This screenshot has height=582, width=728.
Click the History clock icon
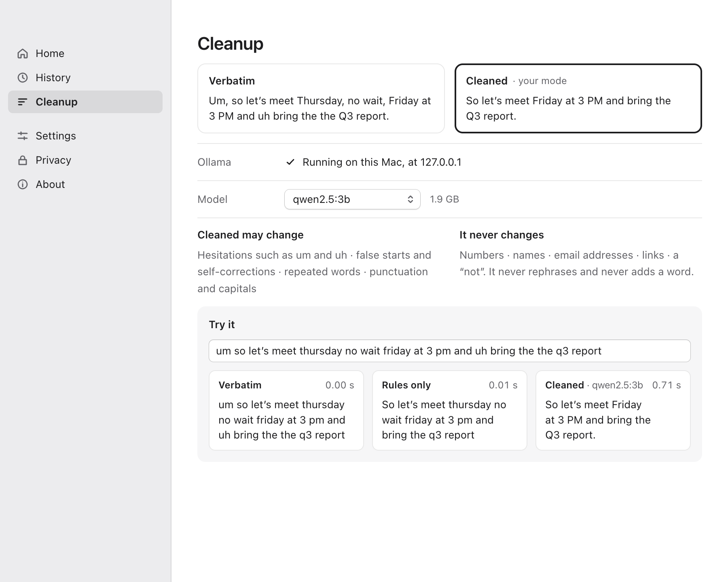tap(23, 78)
